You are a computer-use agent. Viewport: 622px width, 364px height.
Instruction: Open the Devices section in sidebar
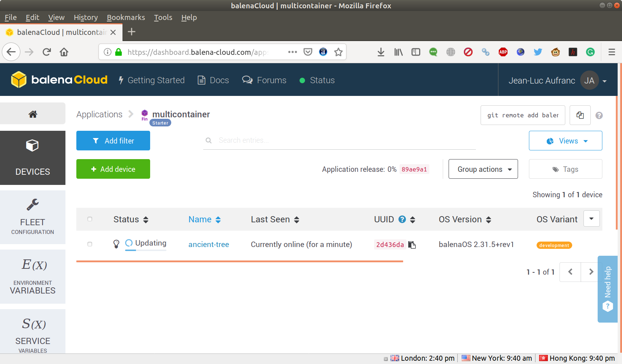(x=33, y=158)
